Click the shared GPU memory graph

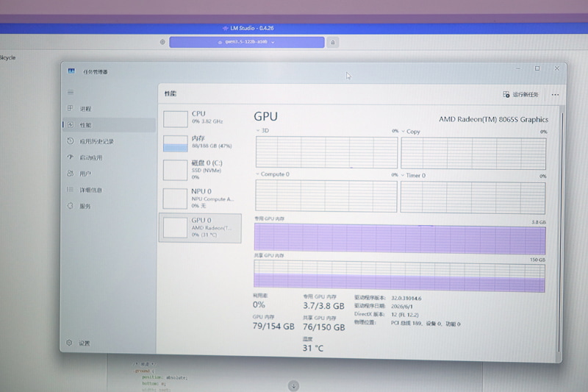399,276
